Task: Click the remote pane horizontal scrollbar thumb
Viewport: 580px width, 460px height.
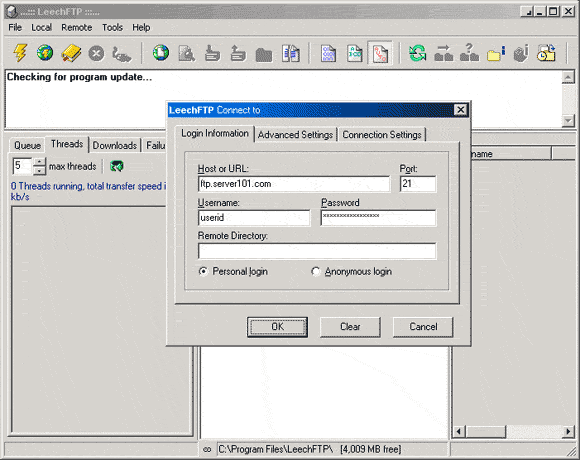Action: click(485, 432)
